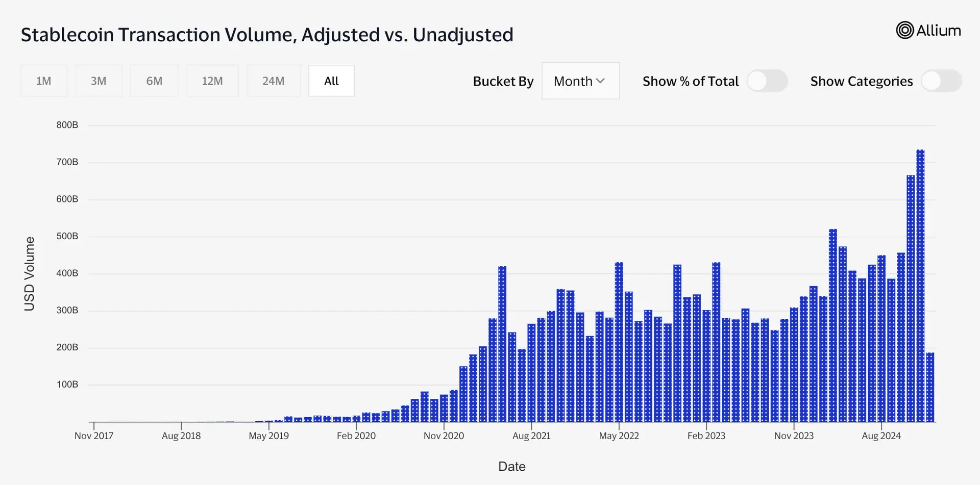Click the Aug 2024 axis tick marker
Viewport: 980px width, 485px height.
(x=881, y=426)
